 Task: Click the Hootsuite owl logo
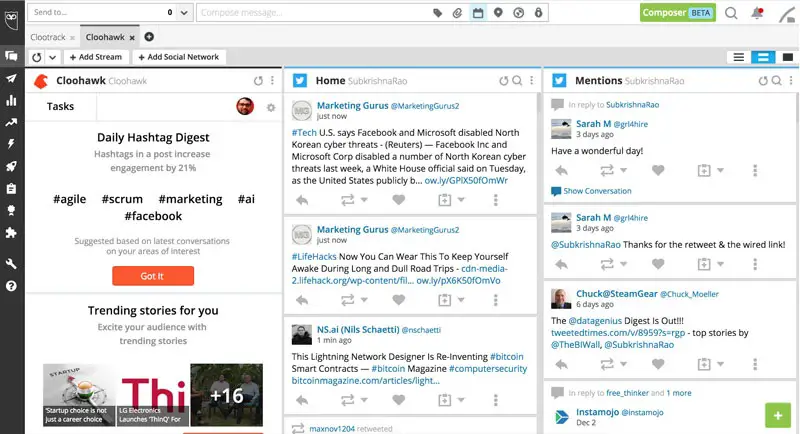(x=12, y=19)
